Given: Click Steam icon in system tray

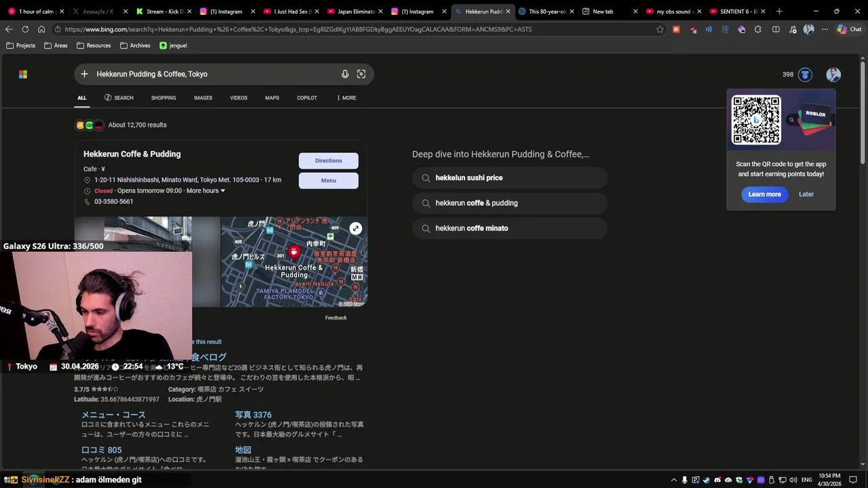Looking at the screenshot, I should (x=706, y=480).
